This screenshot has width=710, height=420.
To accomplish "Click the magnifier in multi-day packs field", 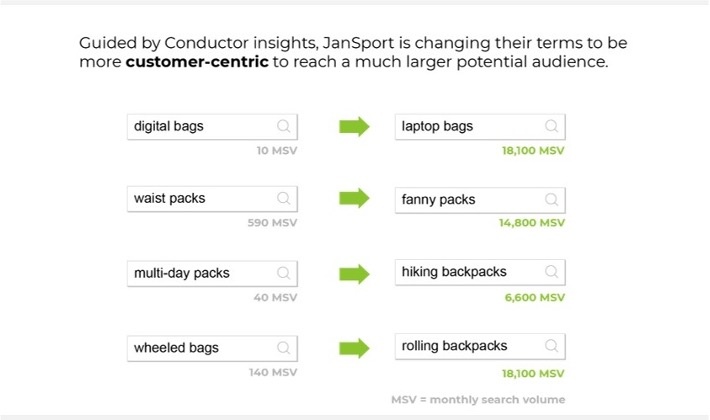I will pyautogui.click(x=284, y=273).
